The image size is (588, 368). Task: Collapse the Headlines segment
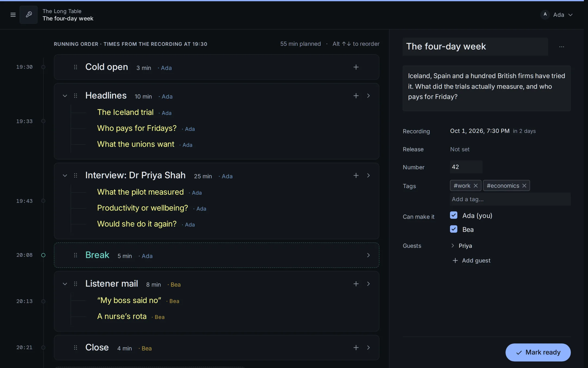click(65, 96)
